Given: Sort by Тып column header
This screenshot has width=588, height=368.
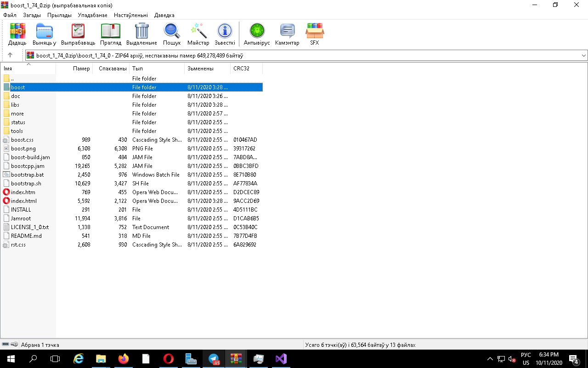Looking at the screenshot, I should (x=157, y=69).
